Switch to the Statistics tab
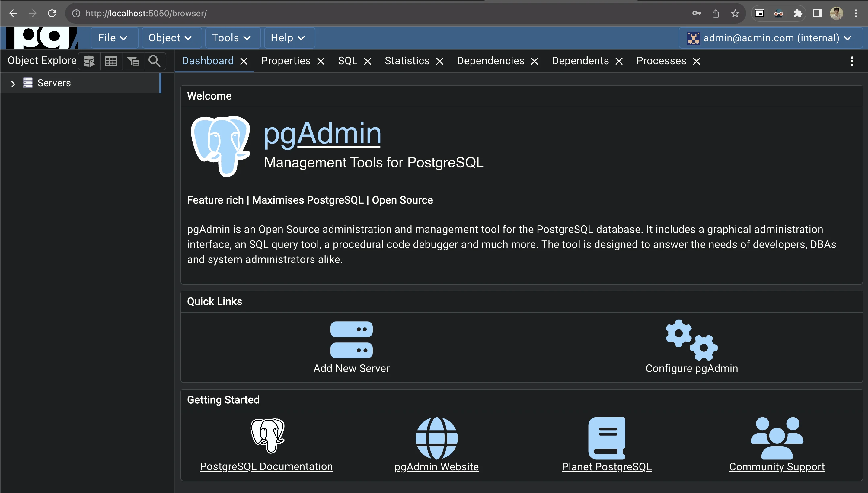The height and width of the screenshot is (493, 868). tap(407, 61)
